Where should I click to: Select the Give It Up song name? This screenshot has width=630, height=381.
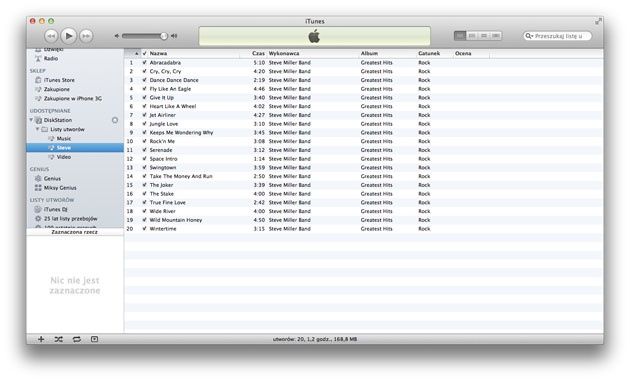pos(162,98)
